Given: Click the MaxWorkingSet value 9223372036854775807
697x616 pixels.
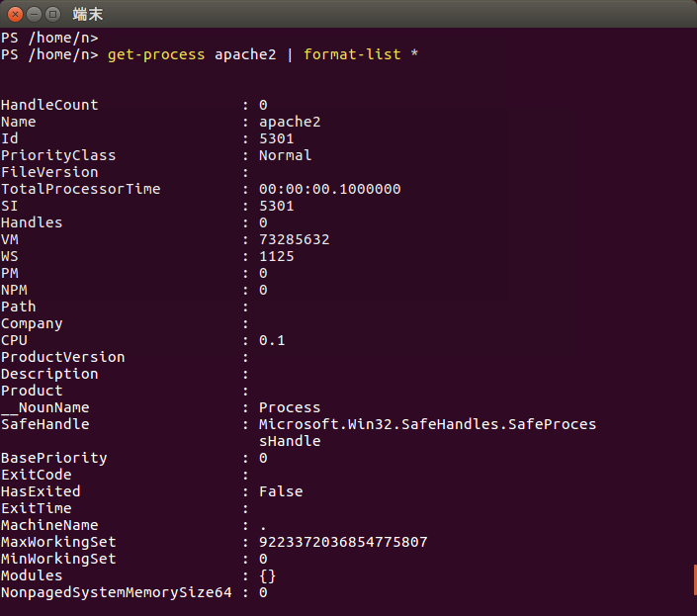Looking at the screenshot, I should coord(343,542).
